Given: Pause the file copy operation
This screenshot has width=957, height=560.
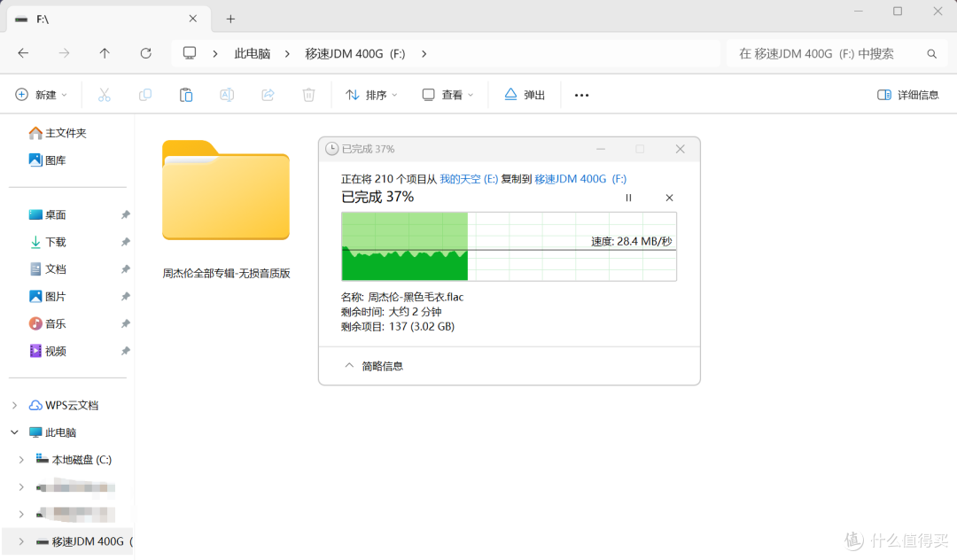Looking at the screenshot, I should [x=628, y=198].
